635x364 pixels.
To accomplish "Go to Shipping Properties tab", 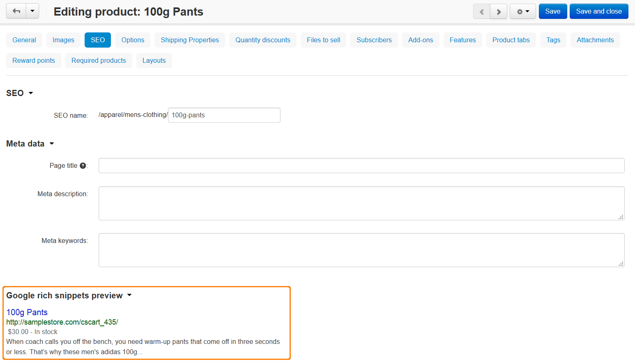I will [190, 40].
